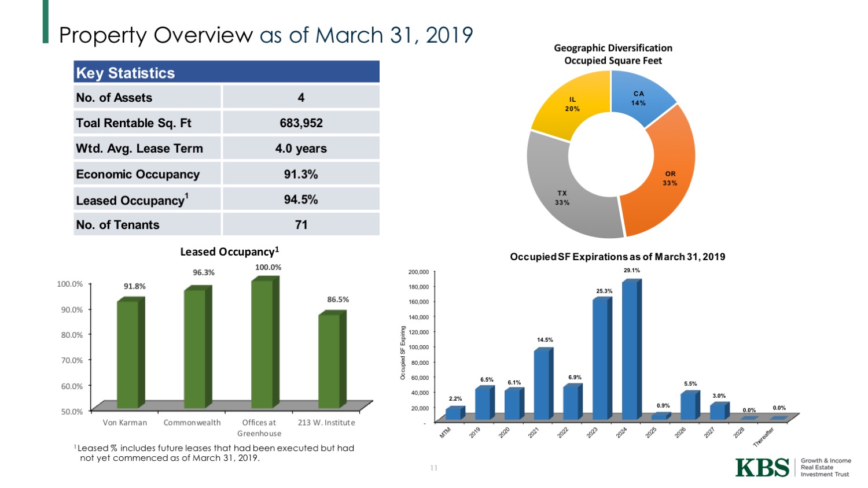Image resolution: width=868 pixels, height=488 pixels.
Task: Click the 2026 expiration bar
Action: 690,405
